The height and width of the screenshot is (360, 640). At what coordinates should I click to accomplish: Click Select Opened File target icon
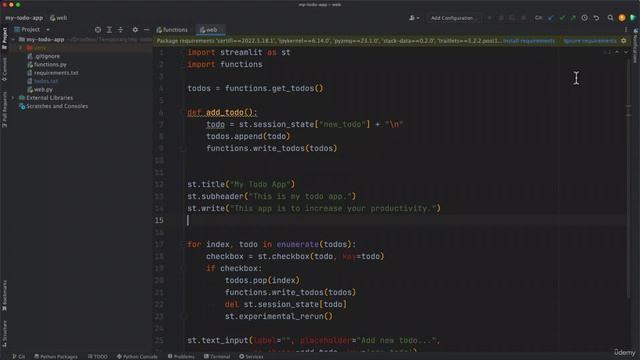pos(98,30)
